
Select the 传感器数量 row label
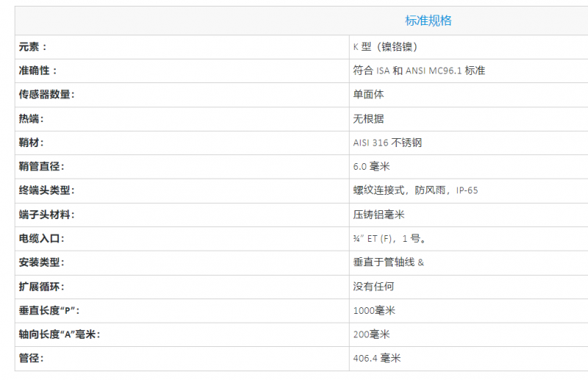click(47, 95)
